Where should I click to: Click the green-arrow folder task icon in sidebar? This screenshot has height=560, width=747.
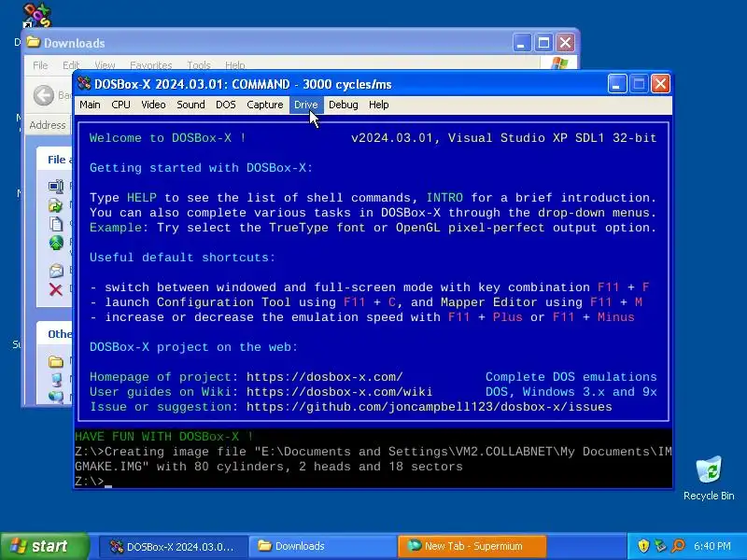pos(56,205)
